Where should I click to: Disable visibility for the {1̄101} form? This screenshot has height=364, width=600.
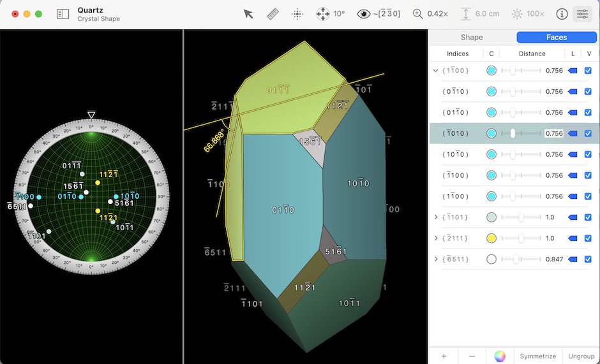[589, 217]
